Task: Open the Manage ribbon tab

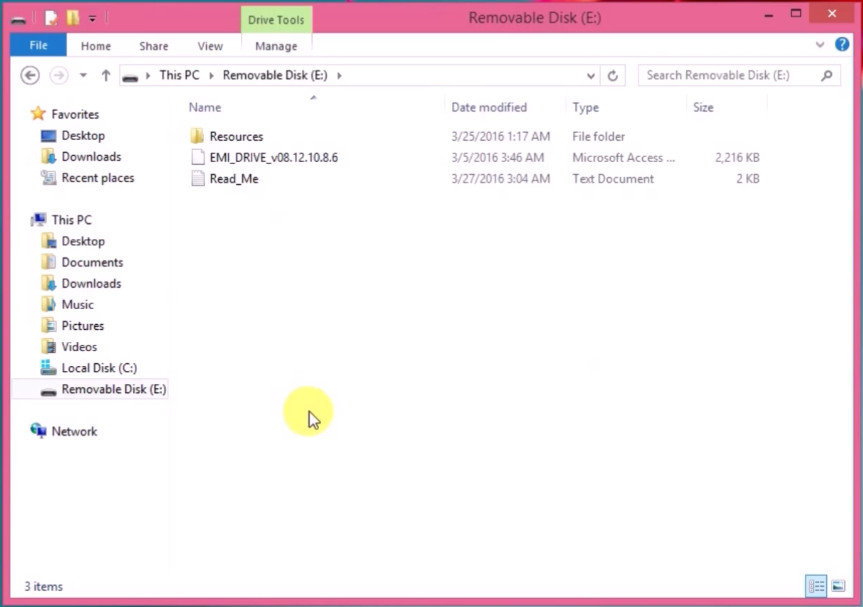Action: point(276,46)
